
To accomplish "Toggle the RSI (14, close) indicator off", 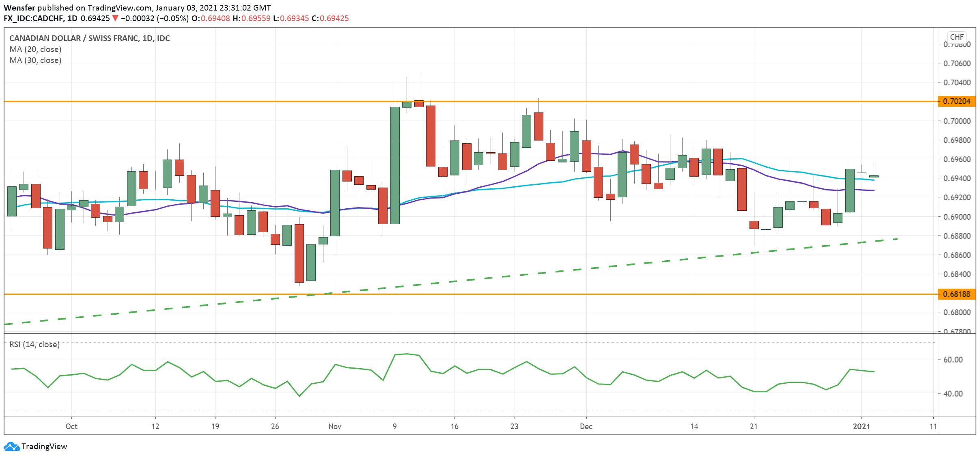I will (x=34, y=345).
